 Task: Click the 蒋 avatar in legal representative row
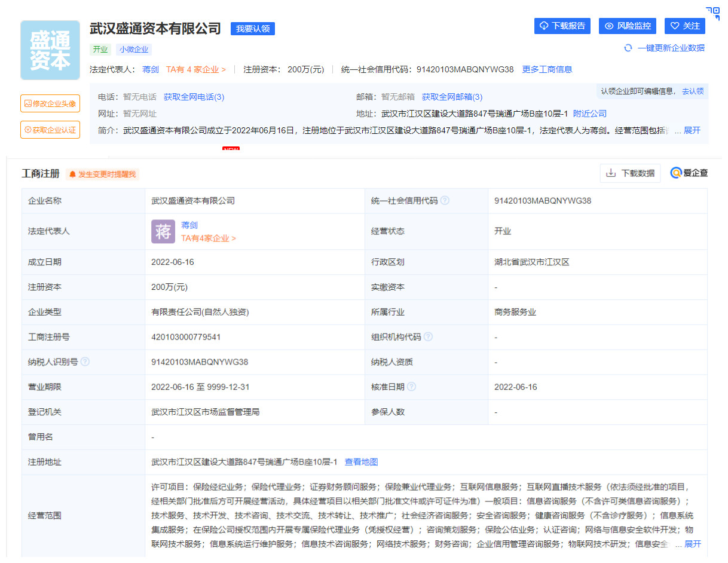[x=163, y=231]
